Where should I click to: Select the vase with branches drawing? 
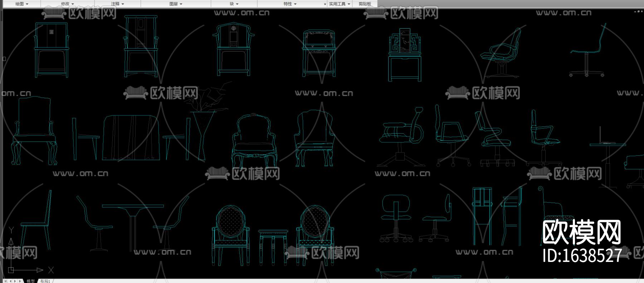(x=207, y=121)
